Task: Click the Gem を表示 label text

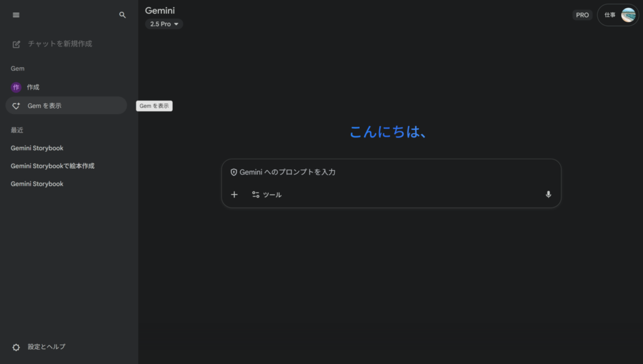Action: pos(45,106)
